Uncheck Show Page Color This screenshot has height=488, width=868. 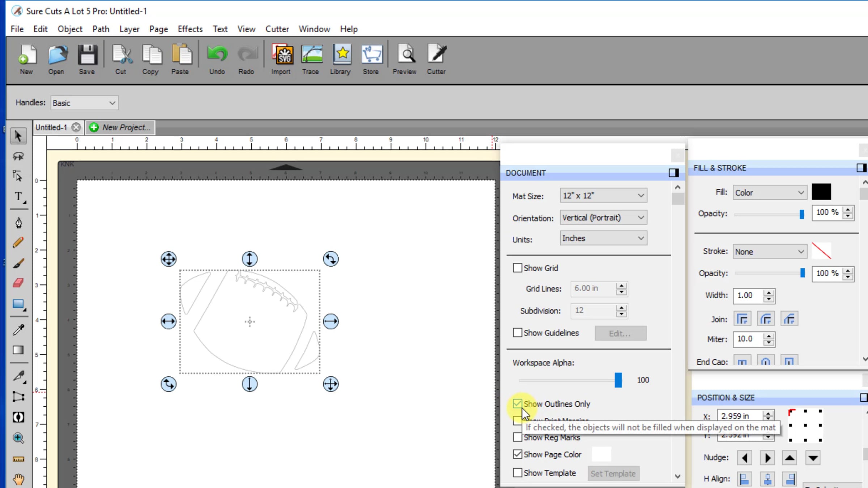(x=518, y=454)
